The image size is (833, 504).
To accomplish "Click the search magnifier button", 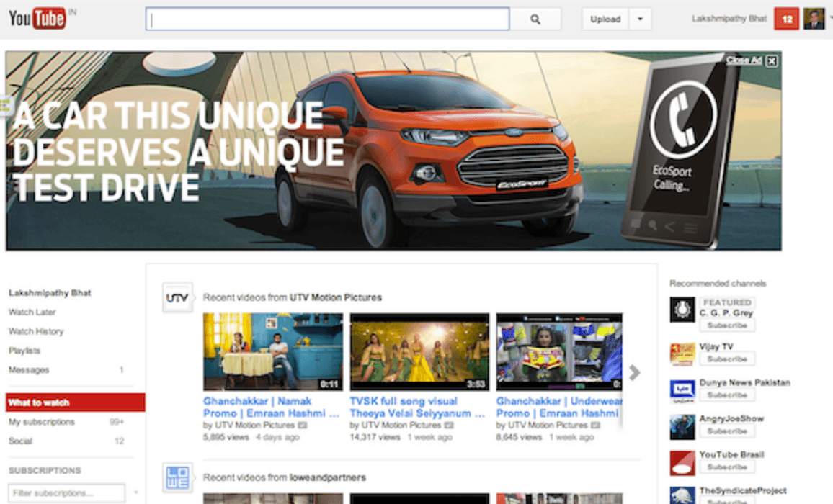I will 535,19.
